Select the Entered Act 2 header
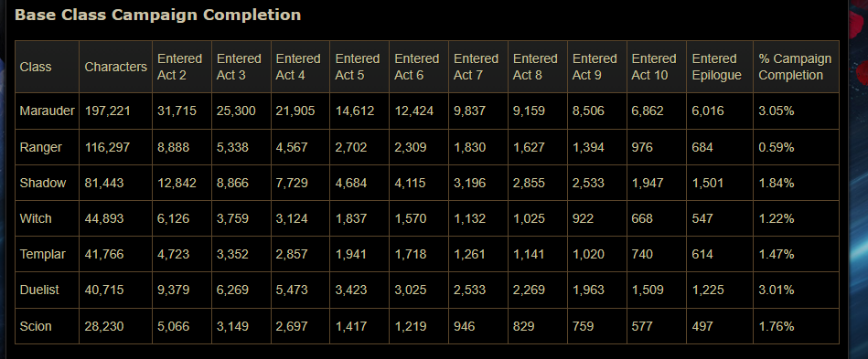Image resolution: width=868 pixels, height=359 pixels. point(182,67)
